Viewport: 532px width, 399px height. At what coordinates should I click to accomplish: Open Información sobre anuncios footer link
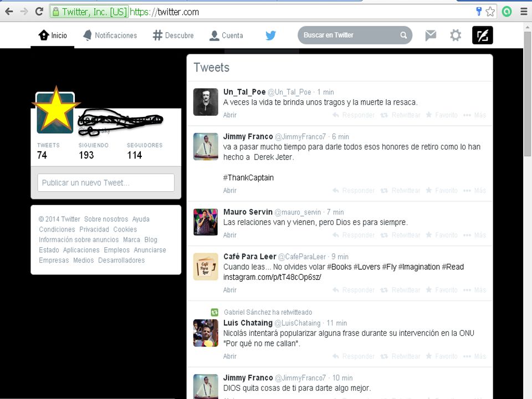79,239
